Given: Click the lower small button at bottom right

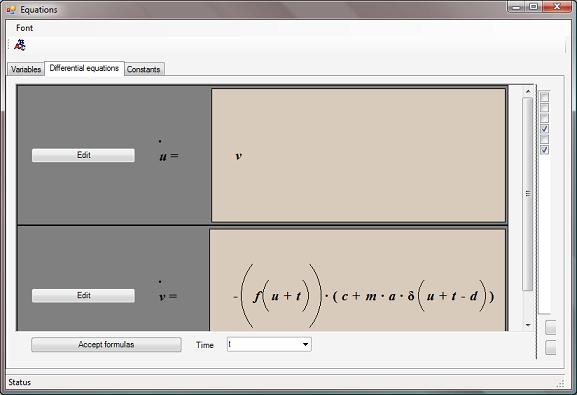Looking at the screenshot, I should [x=551, y=348].
